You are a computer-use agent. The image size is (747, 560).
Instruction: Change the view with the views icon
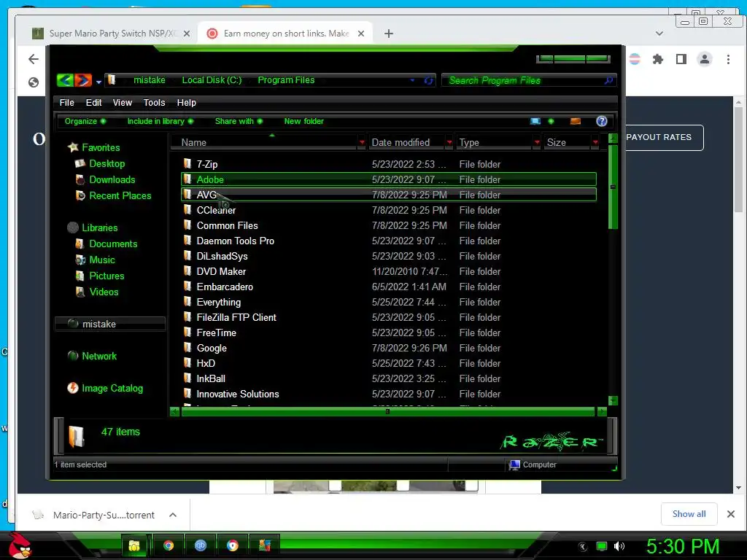(535, 121)
